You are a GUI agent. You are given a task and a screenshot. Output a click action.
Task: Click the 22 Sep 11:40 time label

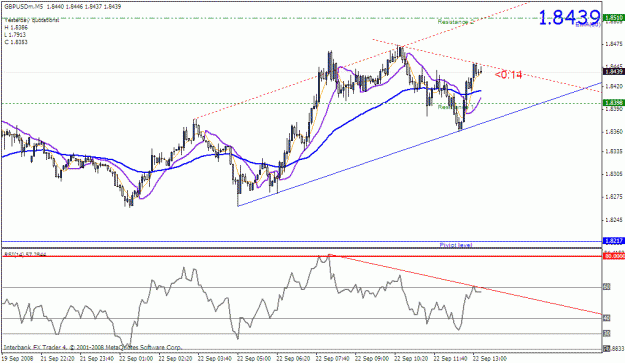(x=450, y=358)
